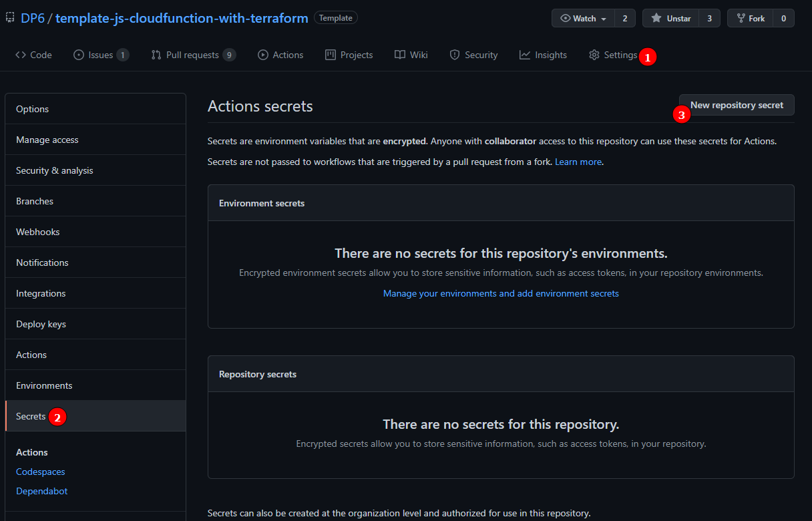This screenshot has height=521, width=812.
Task: Click the Unstar star icon
Action: [x=656, y=18]
